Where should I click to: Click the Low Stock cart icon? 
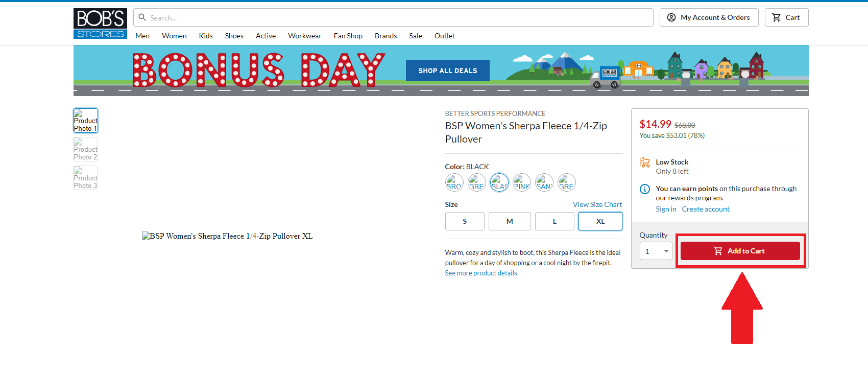[645, 162]
